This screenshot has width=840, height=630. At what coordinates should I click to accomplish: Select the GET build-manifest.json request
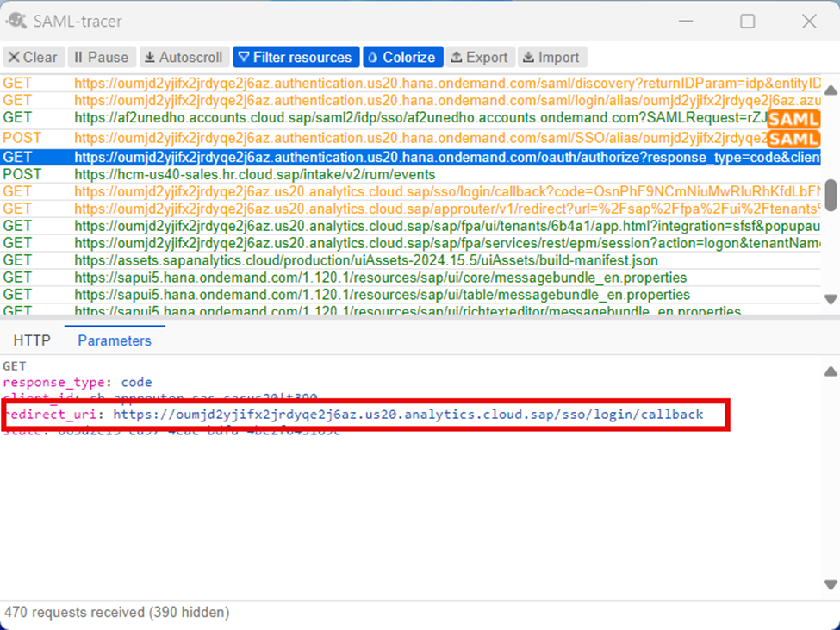[410, 259]
